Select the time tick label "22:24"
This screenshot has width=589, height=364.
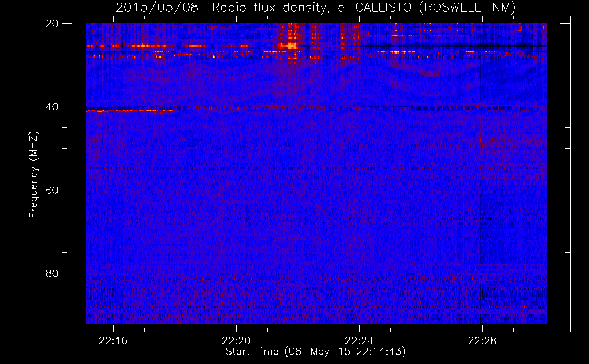tap(359, 341)
